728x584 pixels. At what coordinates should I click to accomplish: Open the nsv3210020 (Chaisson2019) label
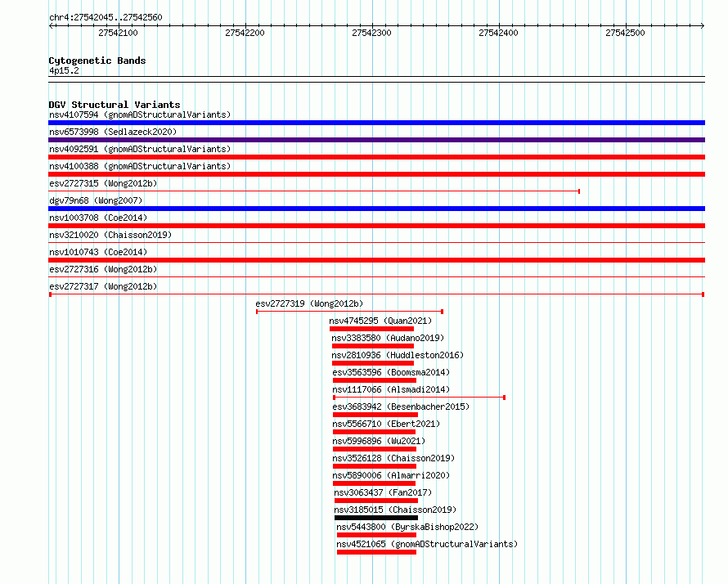click(x=110, y=235)
